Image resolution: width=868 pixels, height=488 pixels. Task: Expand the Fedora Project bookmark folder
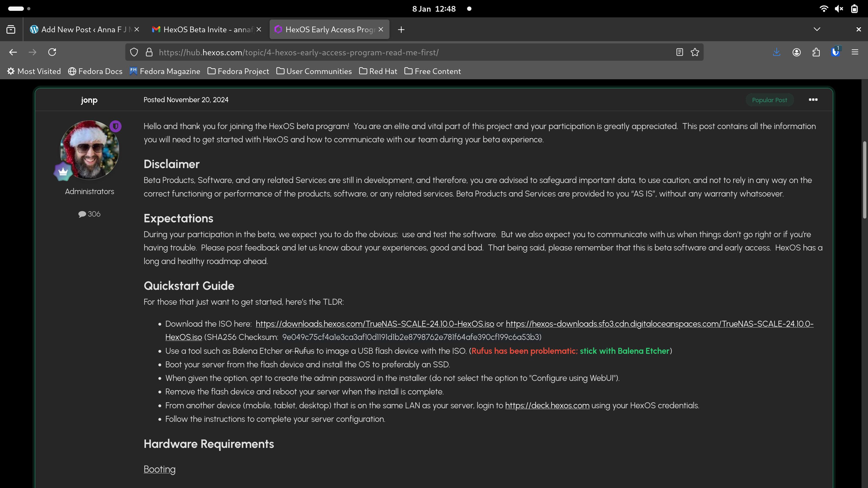click(238, 71)
